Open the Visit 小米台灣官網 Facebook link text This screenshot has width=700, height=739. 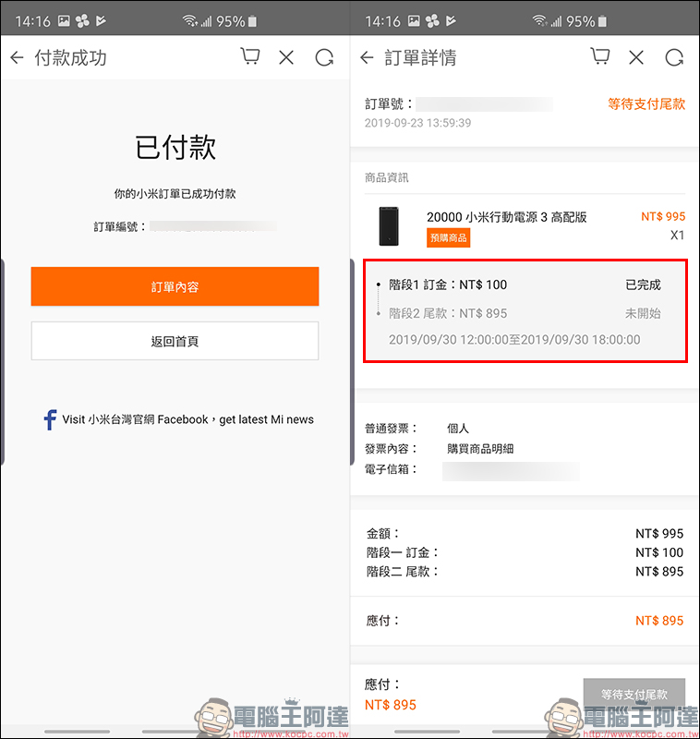coord(187,419)
